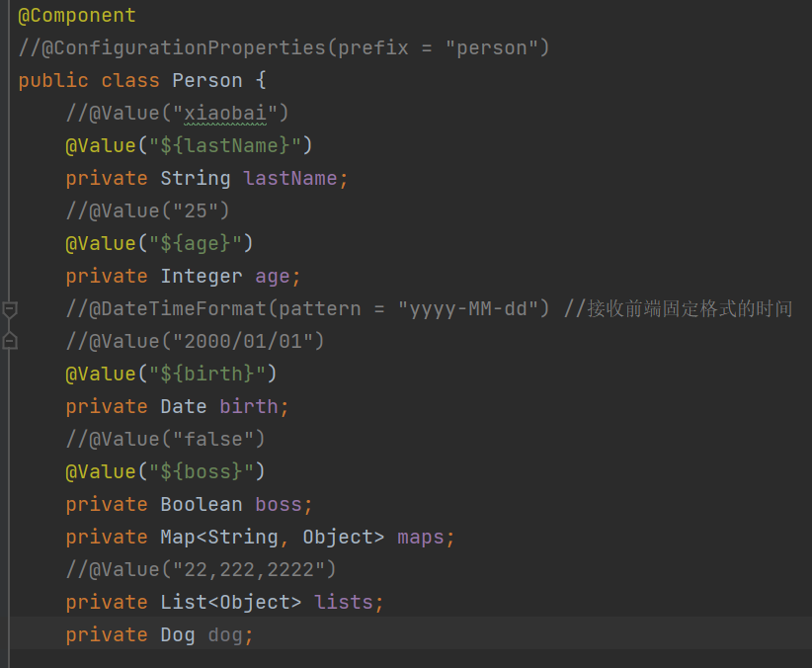
Task: Collapse the comment fold at the DateTimeFormat line
Action: click(x=10, y=309)
